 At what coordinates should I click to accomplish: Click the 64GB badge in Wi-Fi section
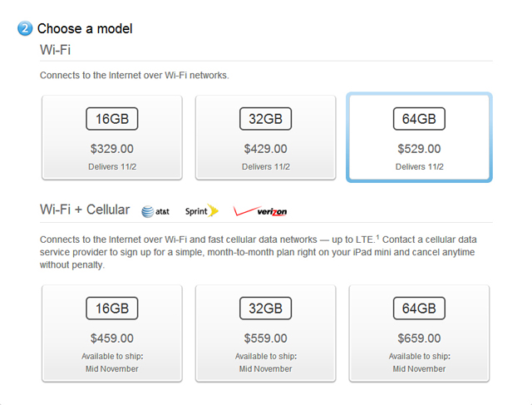point(419,119)
